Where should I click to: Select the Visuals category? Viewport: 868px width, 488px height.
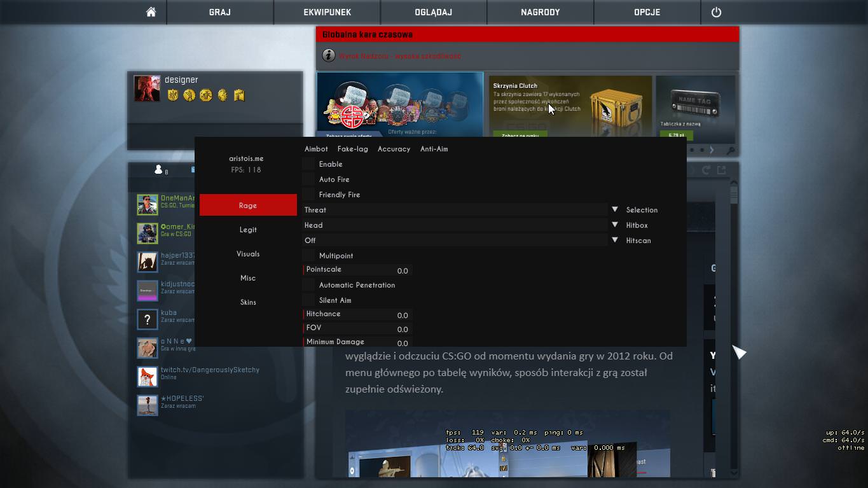coord(248,253)
